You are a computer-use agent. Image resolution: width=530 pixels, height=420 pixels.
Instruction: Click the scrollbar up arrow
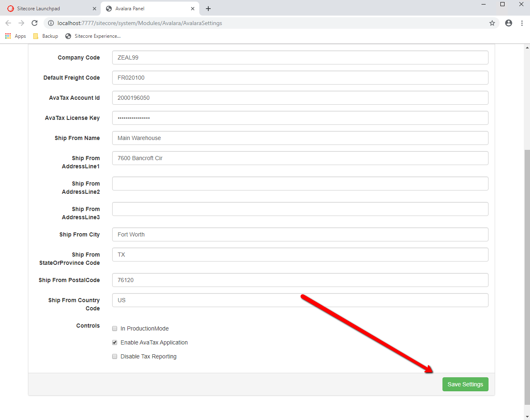(527, 48)
